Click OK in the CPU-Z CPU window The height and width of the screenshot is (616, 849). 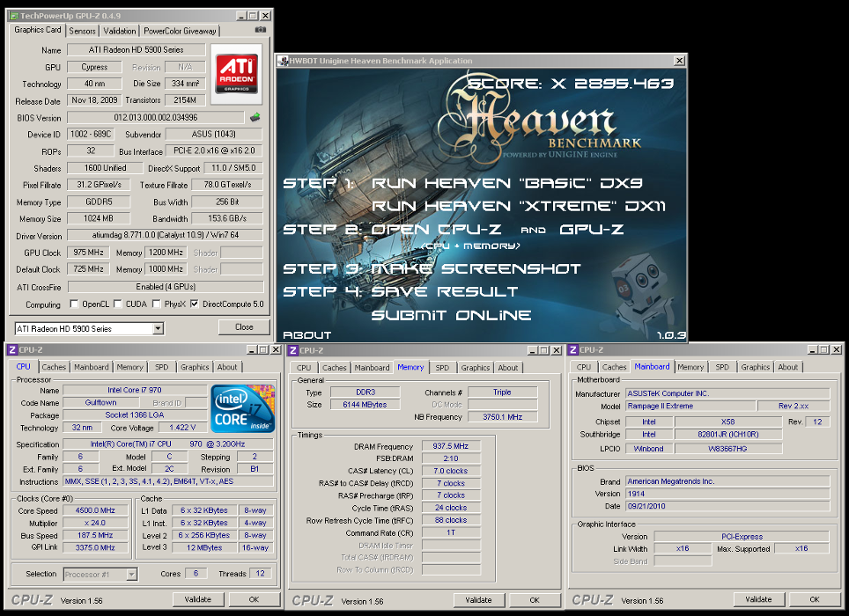tap(254, 599)
